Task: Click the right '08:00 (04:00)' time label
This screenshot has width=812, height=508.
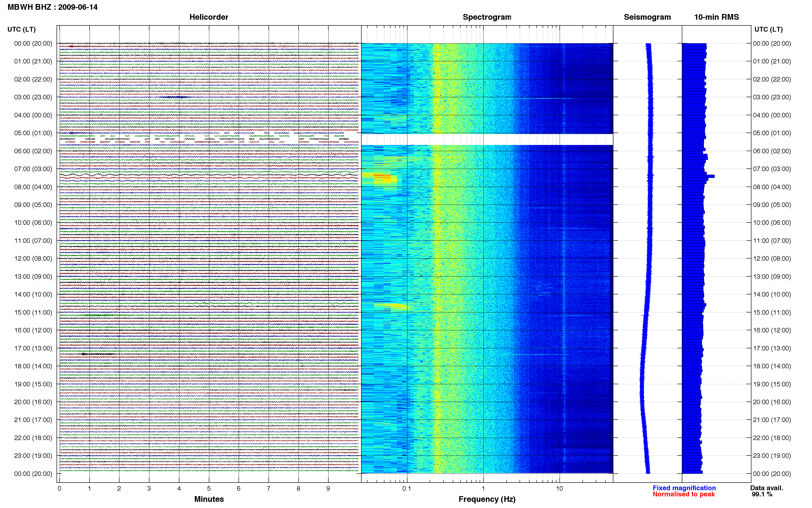Action: click(x=772, y=187)
